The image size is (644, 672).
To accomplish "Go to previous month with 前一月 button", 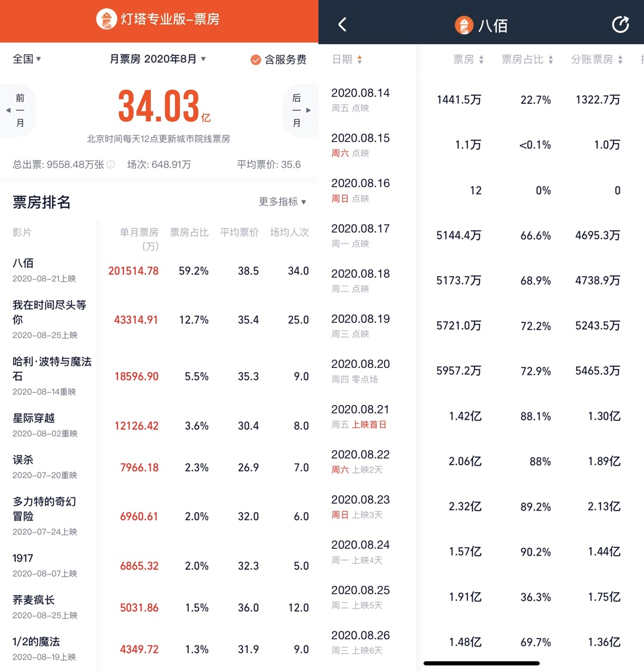I will 17,110.
